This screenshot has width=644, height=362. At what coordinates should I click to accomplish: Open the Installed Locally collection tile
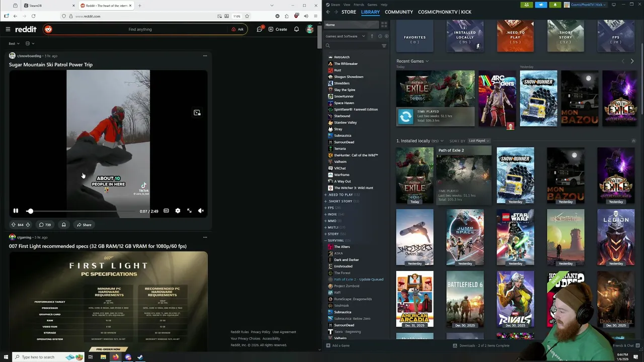[465, 36]
